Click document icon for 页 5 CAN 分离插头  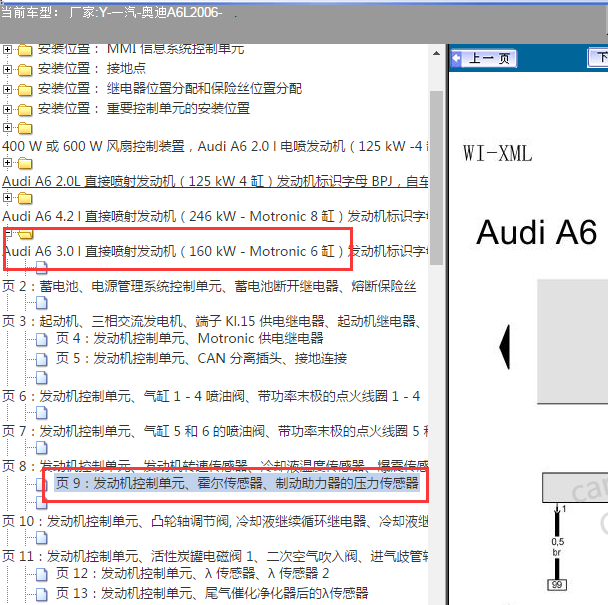pyautogui.click(x=41, y=360)
